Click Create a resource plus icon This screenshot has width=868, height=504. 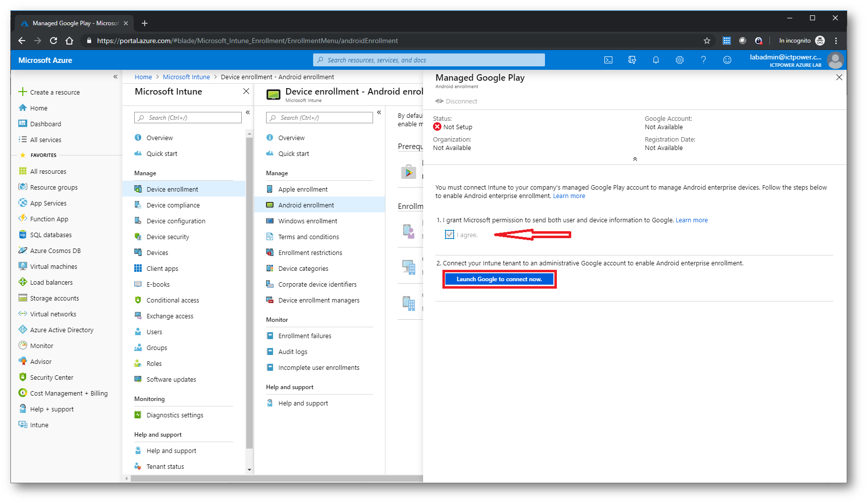coord(22,92)
